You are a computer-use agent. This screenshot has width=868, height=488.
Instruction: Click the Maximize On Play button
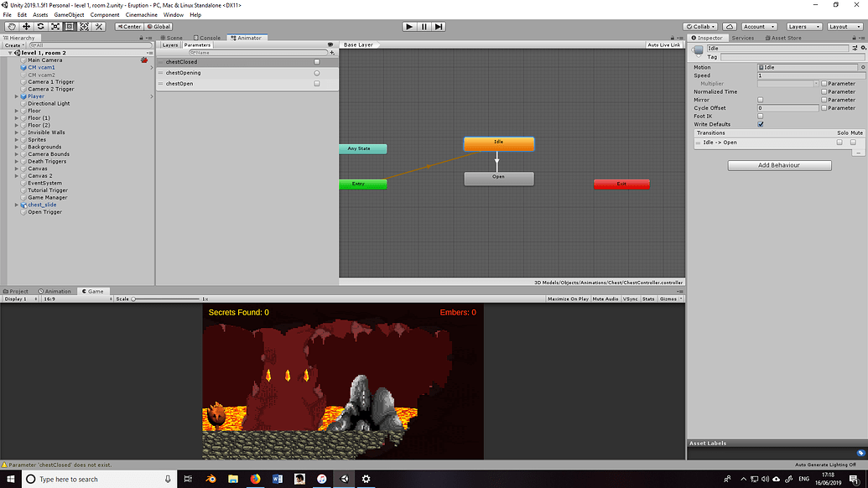[569, 299]
